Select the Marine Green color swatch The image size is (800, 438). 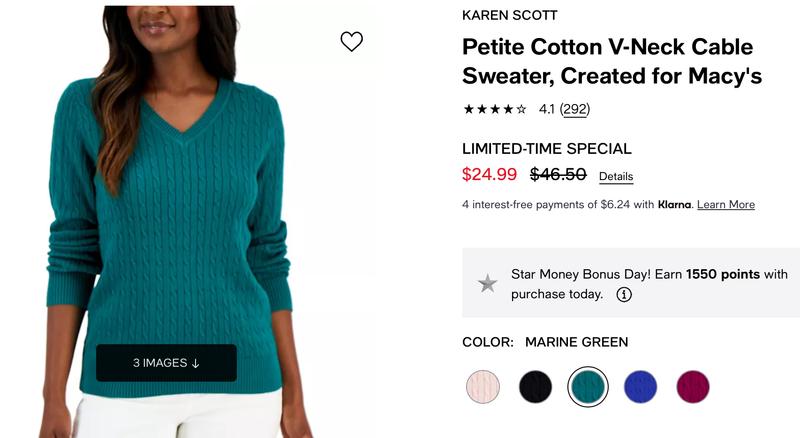coord(588,387)
